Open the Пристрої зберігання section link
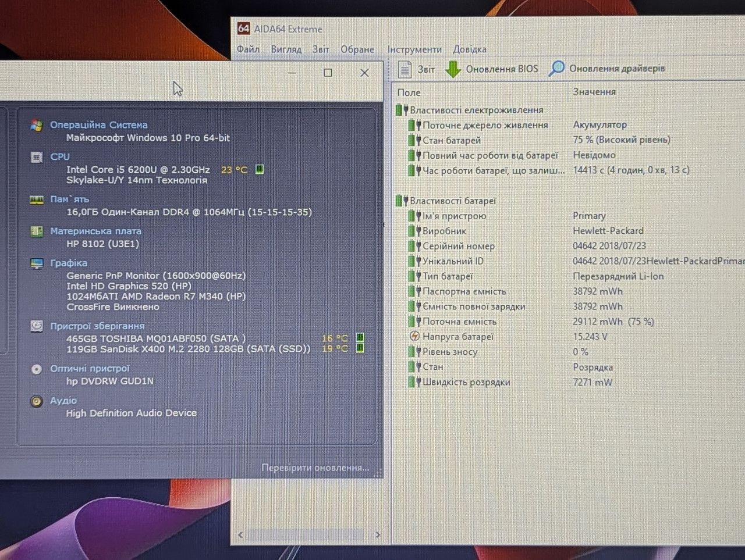The height and width of the screenshot is (560, 745). pyautogui.click(x=97, y=326)
